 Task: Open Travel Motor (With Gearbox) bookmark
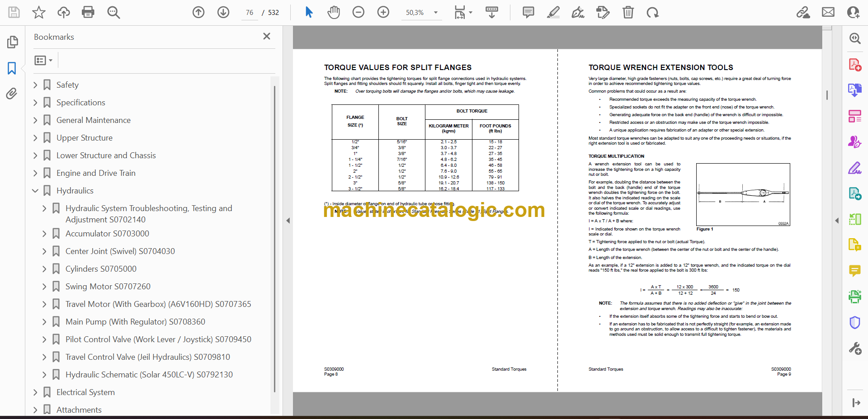158,304
